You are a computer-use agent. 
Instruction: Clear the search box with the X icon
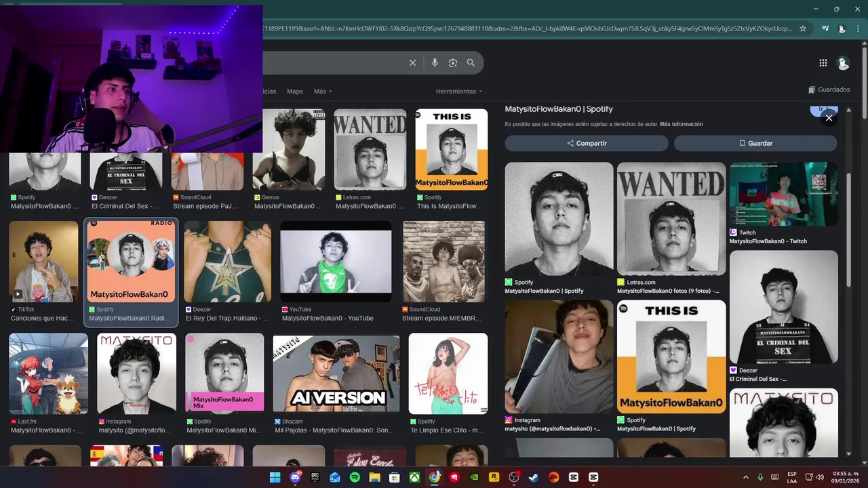(412, 63)
